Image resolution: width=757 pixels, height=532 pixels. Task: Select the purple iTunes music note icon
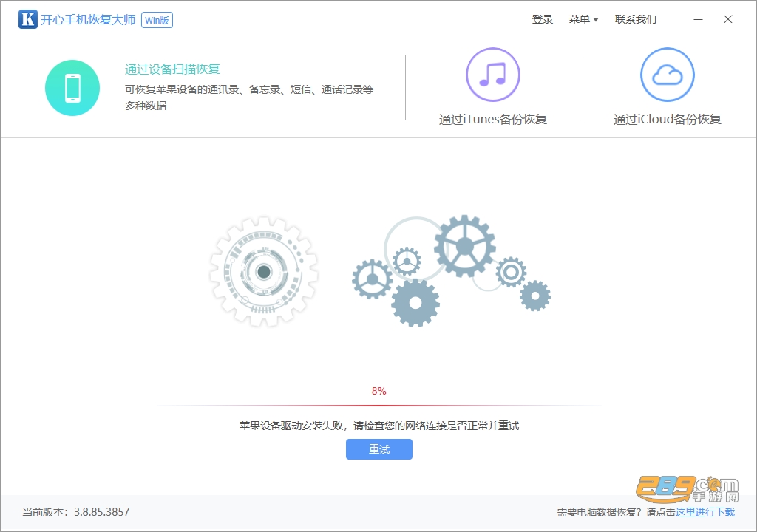pos(493,75)
